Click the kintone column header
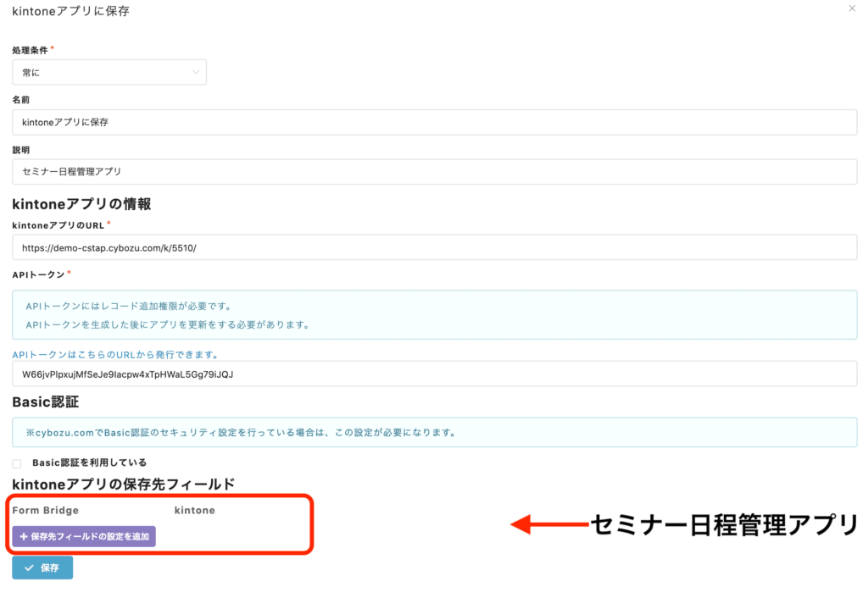The width and height of the screenshot is (868, 598). [x=195, y=510]
